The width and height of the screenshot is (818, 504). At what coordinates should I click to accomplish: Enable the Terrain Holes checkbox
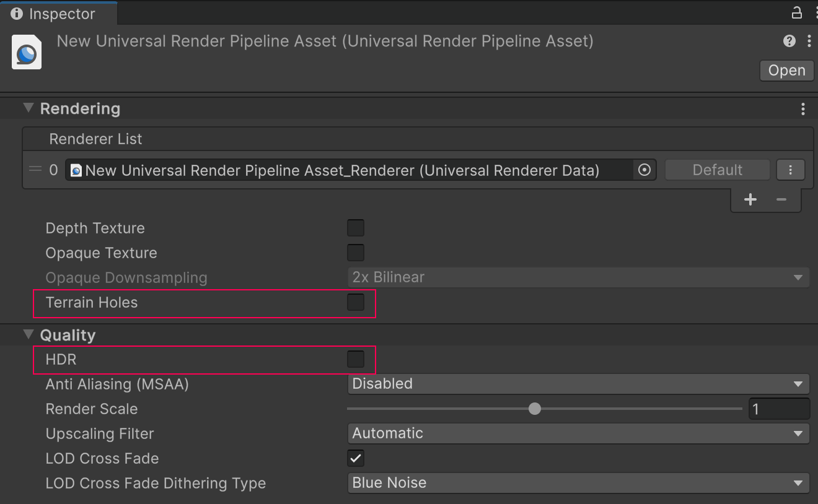click(356, 303)
